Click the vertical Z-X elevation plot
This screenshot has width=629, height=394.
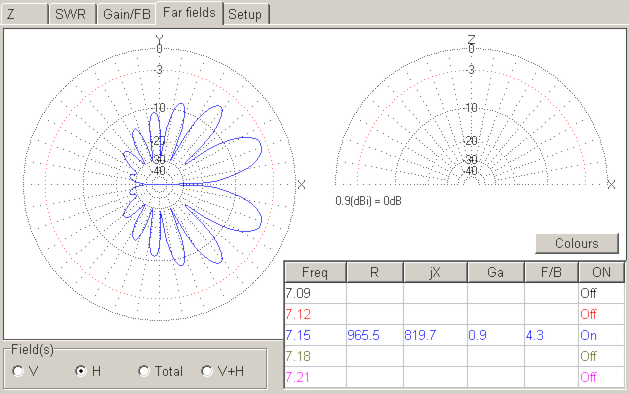point(471,116)
